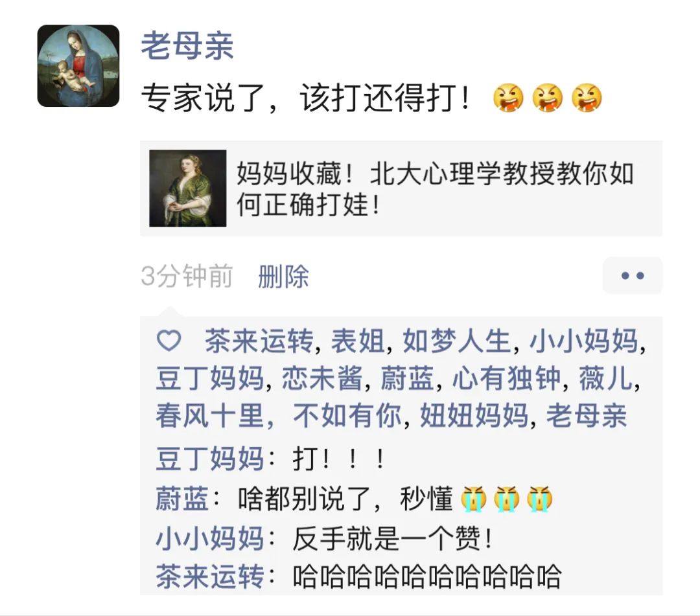The height and width of the screenshot is (616, 700).
Task: Open liker 表姐 profile
Action: [x=357, y=341]
